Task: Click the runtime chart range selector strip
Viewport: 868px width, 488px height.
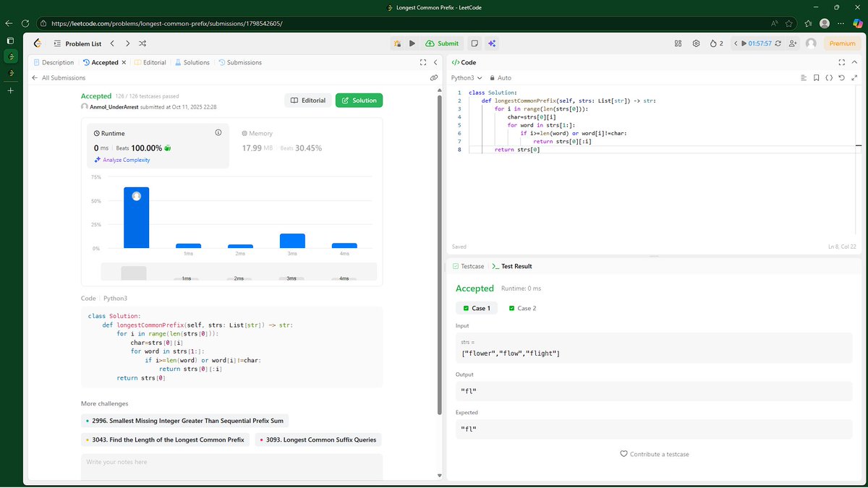Action: (x=239, y=273)
